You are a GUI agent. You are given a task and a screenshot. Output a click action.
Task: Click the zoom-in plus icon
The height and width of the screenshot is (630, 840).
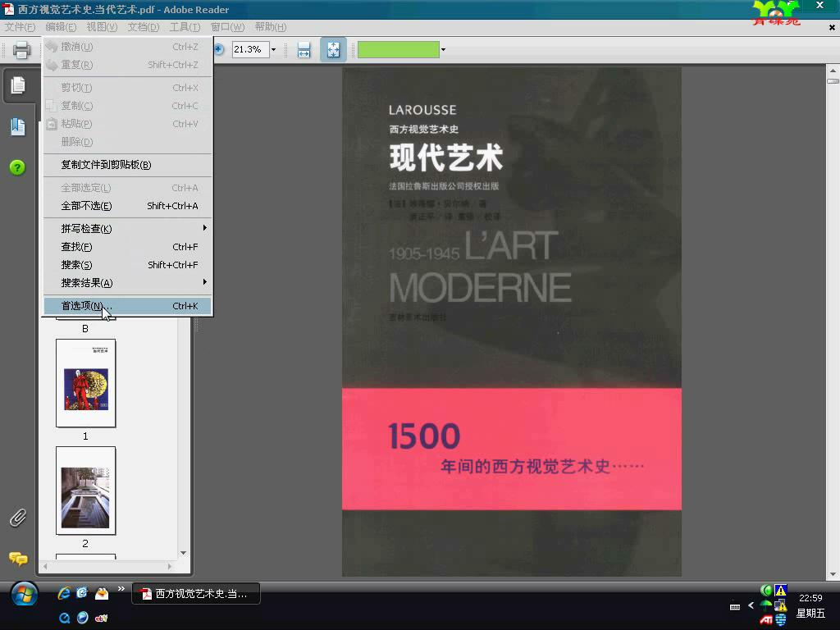click(218, 49)
